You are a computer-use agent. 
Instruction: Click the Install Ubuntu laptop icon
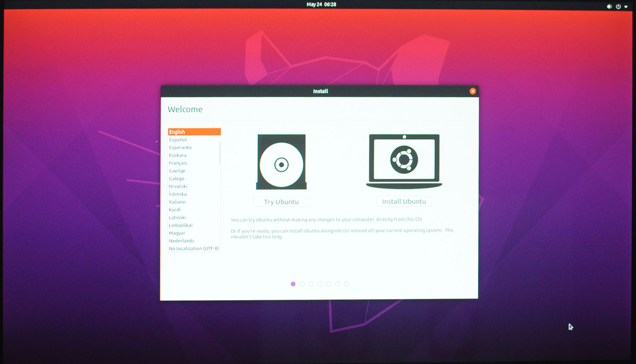404,161
